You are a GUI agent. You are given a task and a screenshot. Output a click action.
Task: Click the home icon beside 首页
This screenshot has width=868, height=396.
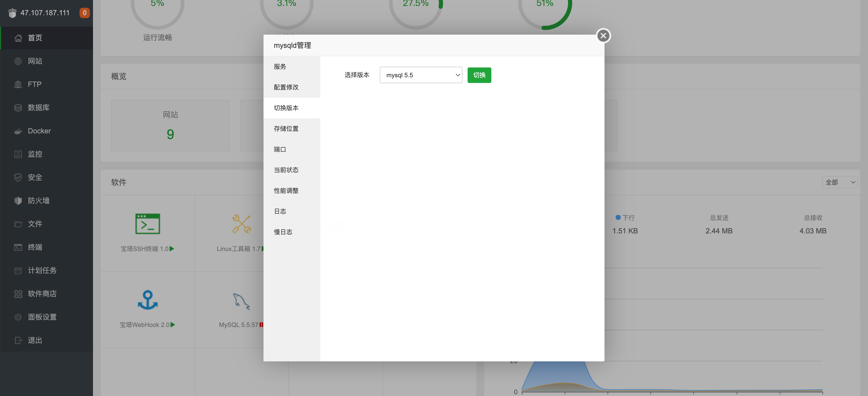pos(18,38)
